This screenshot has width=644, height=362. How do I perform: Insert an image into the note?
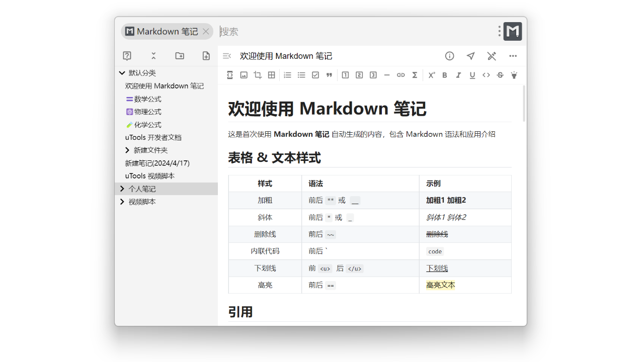tap(244, 75)
